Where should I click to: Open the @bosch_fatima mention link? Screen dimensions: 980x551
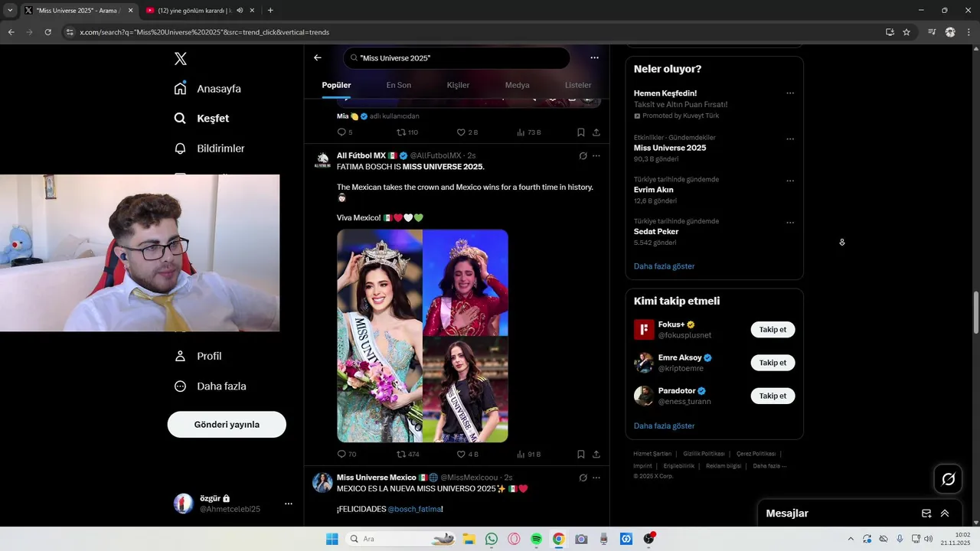click(414, 509)
